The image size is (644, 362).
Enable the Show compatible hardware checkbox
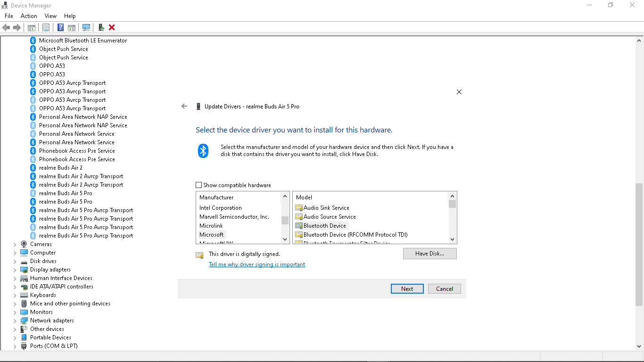(x=198, y=185)
